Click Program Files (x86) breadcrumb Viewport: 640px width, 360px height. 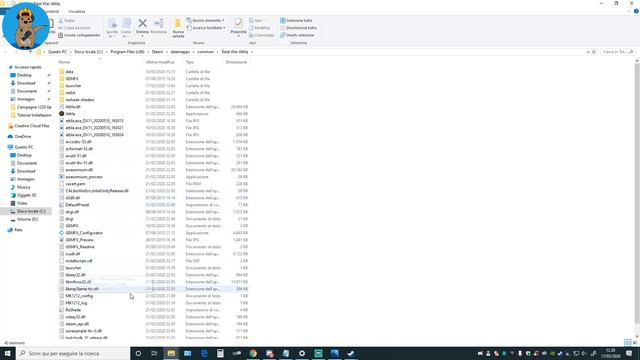127,52
